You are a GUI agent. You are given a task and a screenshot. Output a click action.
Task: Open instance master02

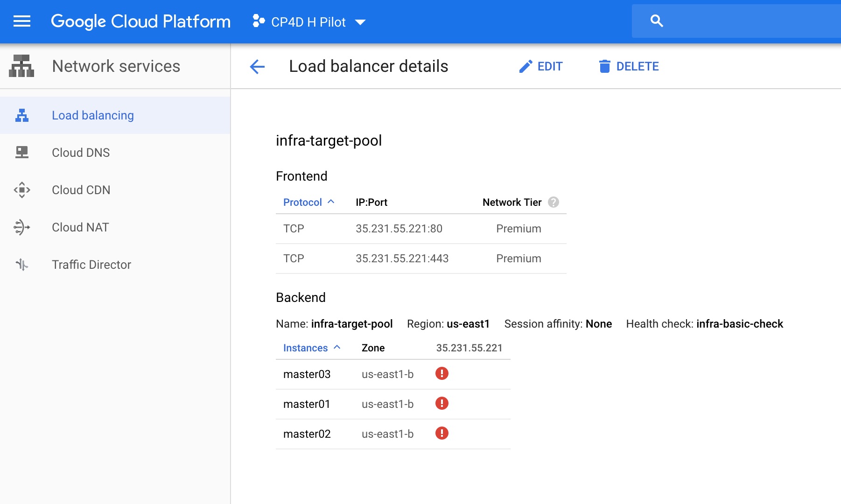point(307,434)
